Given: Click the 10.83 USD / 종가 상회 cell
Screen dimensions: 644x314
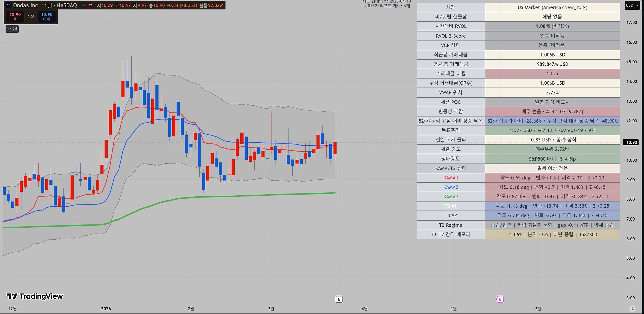Looking at the screenshot, I should (552, 140).
